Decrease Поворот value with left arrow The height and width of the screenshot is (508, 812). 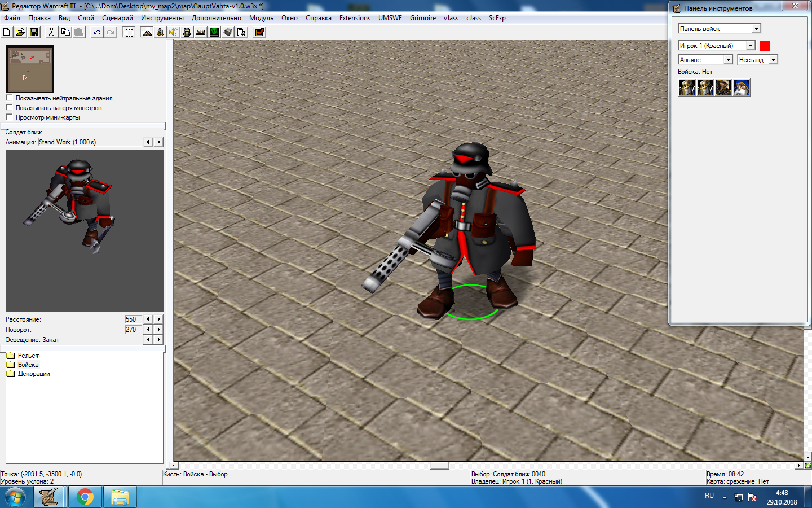148,330
